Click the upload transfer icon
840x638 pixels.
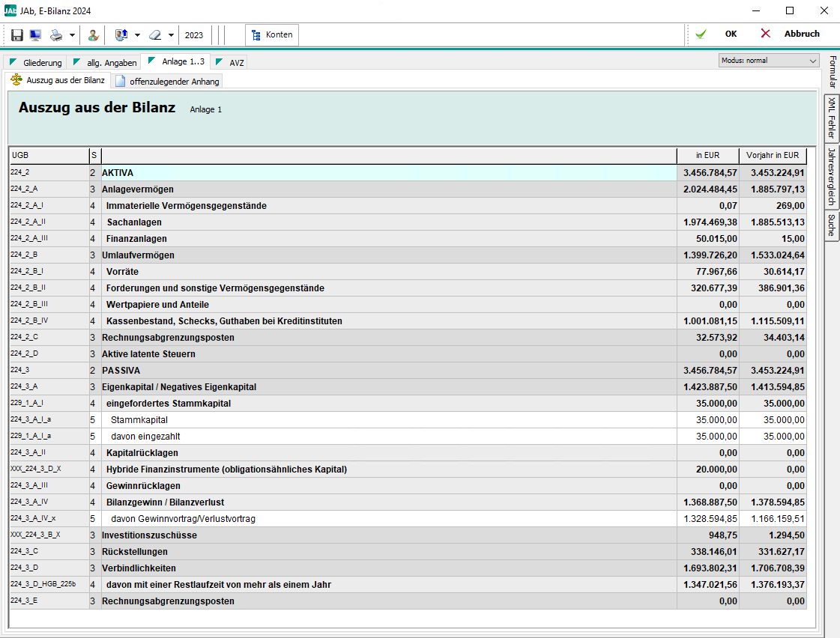[x=121, y=34]
